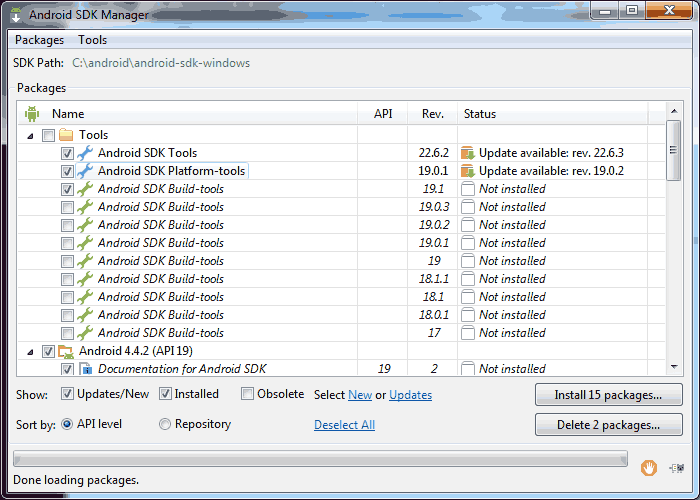Click the green wrench icon for Build-tools 18.0.1
700x500 pixels.
click(x=85, y=315)
